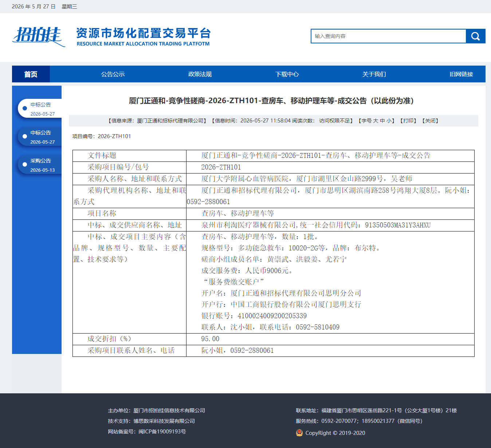Viewport: 491px width, 448px height.
Task: Click the 信息来源 source text
Action: coord(157,121)
